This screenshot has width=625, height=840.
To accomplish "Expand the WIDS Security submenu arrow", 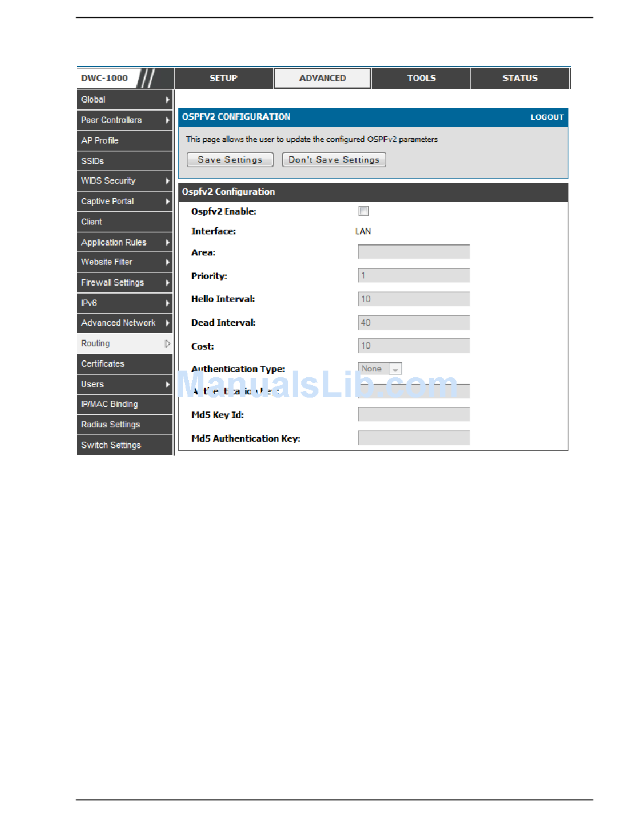I will coord(168,181).
